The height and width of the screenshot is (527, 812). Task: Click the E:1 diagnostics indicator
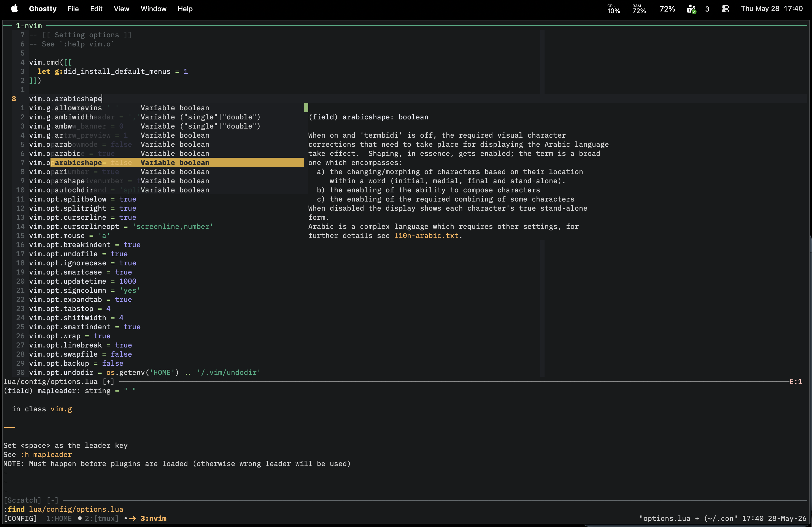point(796,382)
